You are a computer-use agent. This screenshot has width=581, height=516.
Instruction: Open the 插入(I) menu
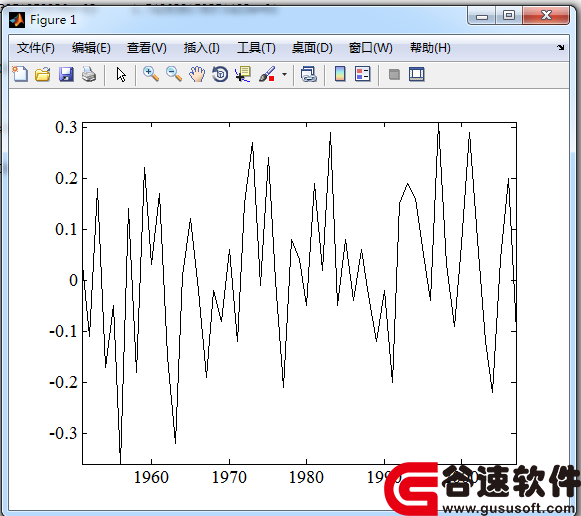click(x=202, y=48)
